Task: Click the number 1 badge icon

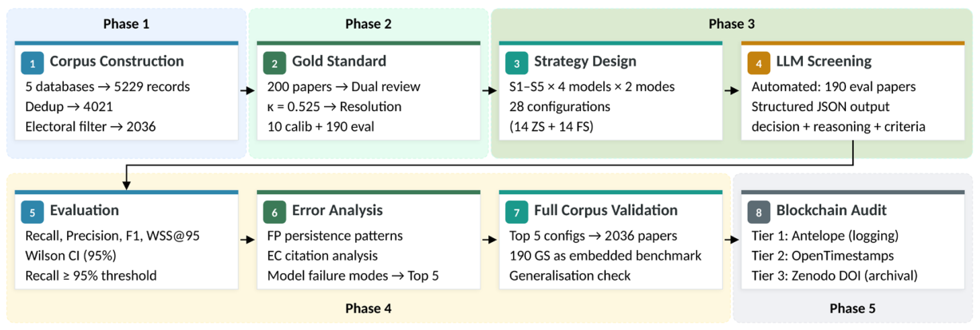Action: pyautogui.click(x=33, y=62)
